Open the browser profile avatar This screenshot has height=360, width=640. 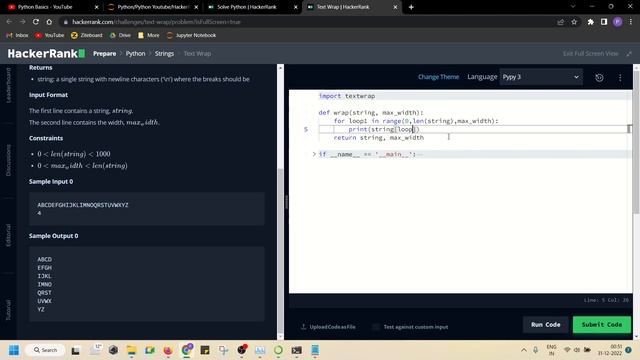[618, 22]
